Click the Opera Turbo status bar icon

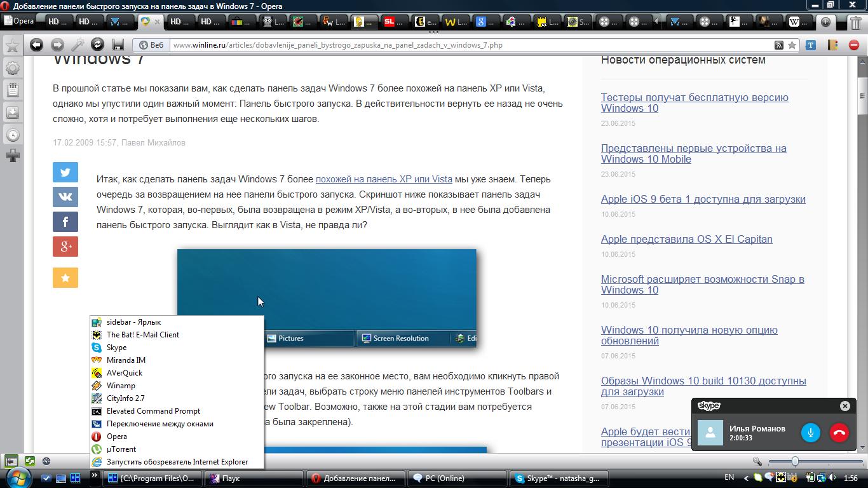(x=46, y=461)
